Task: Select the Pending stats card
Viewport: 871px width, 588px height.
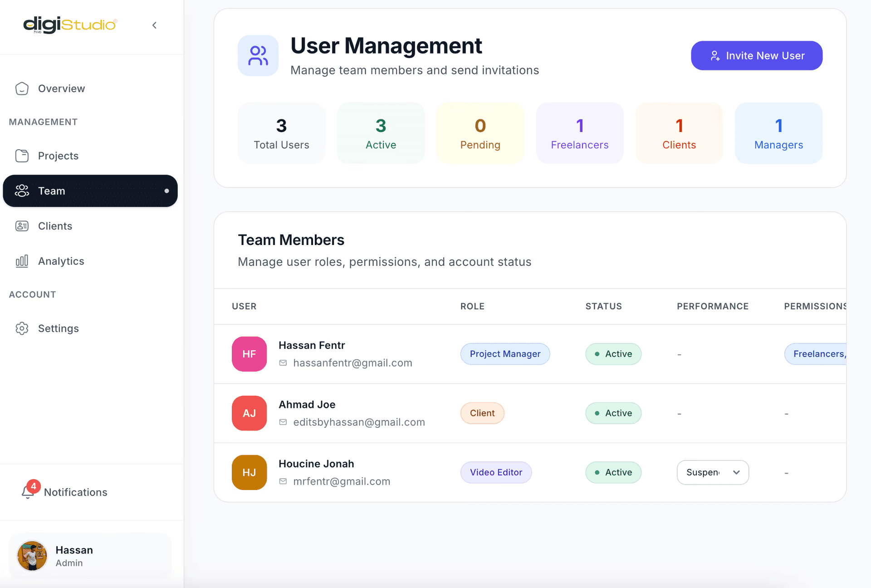Action: tap(480, 132)
